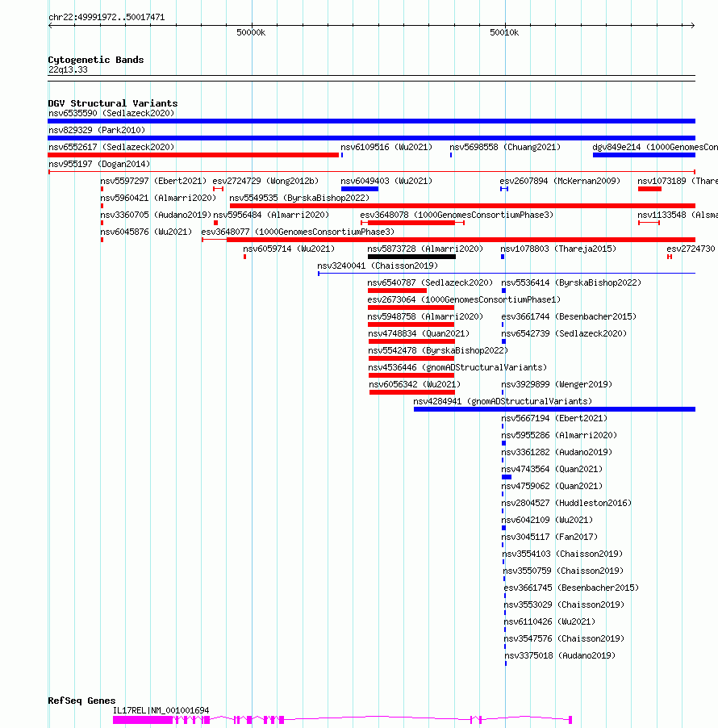Click nsv3240041 (Chaisson2019) label

click(378, 266)
